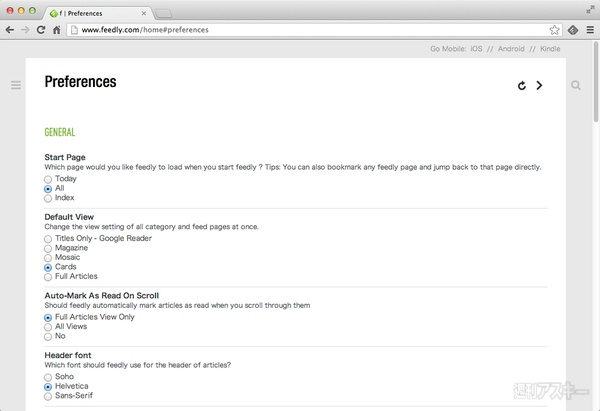Viewport: 600px width, 411px height.
Task: Open the iOS mobile link
Action: pyautogui.click(x=476, y=49)
